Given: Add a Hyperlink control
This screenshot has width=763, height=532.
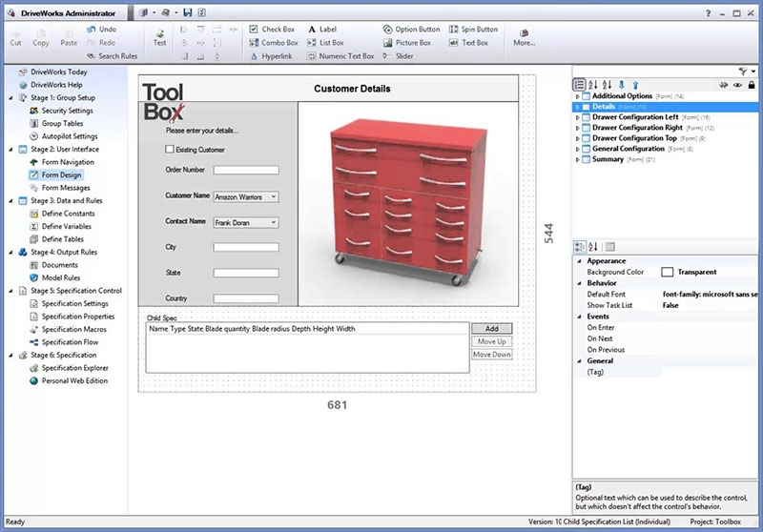Looking at the screenshot, I should (x=271, y=56).
